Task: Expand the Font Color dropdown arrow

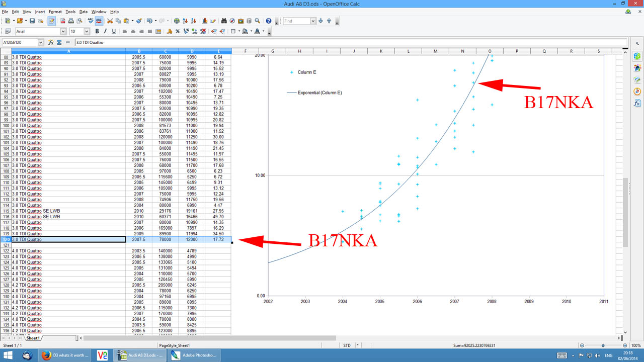Action: 263,31
